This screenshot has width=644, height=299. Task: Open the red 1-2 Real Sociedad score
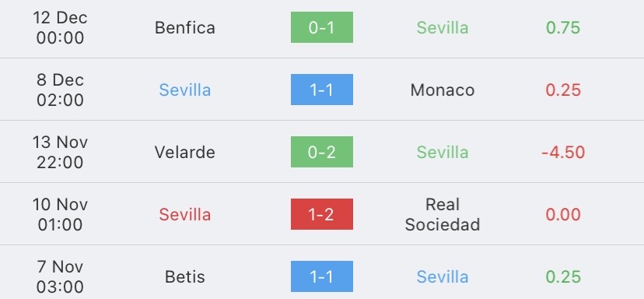[321, 214]
